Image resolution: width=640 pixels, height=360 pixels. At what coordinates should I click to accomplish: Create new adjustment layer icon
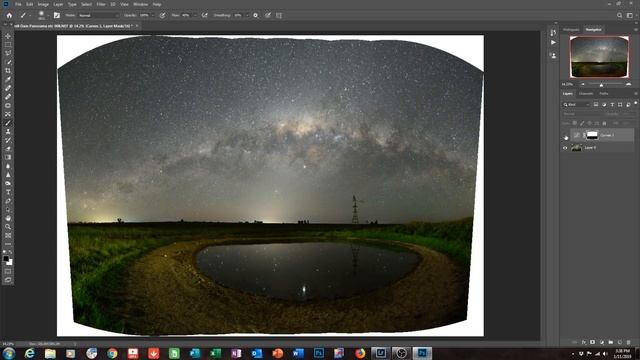pyautogui.click(x=602, y=342)
